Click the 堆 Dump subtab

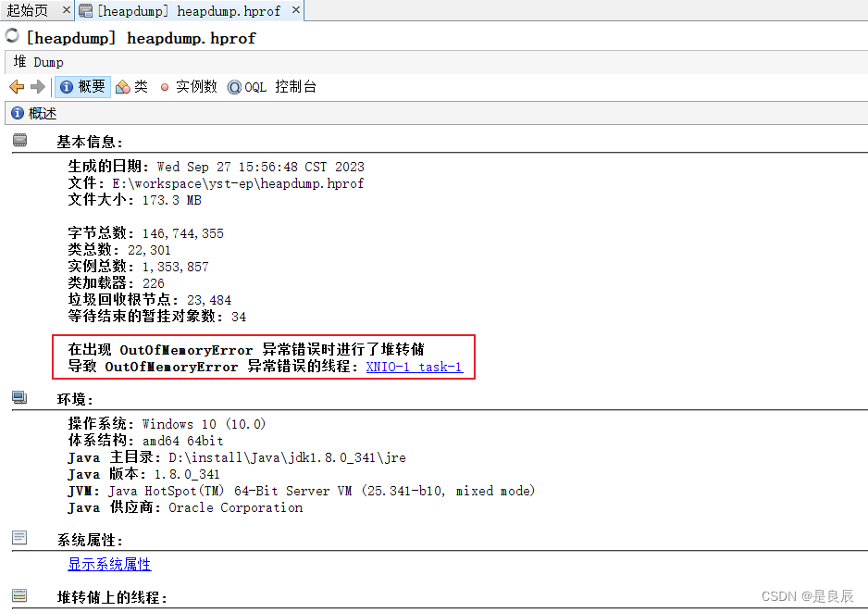pyautogui.click(x=38, y=62)
